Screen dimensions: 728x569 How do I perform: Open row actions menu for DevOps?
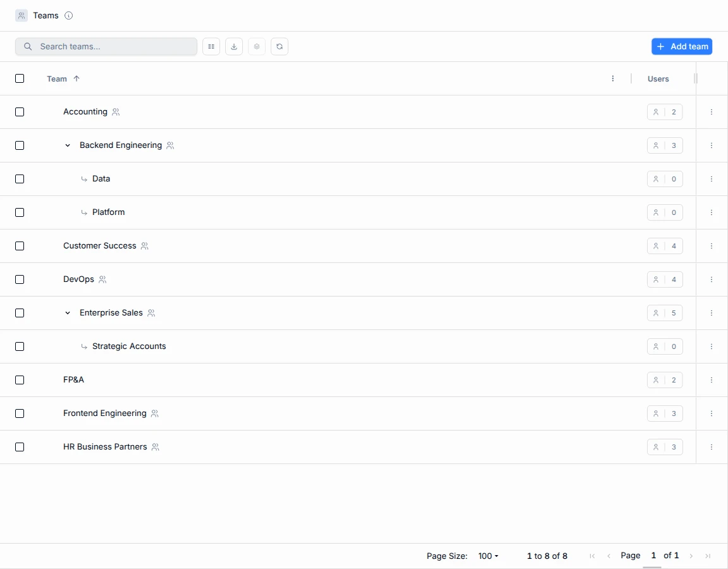(x=712, y=279)
